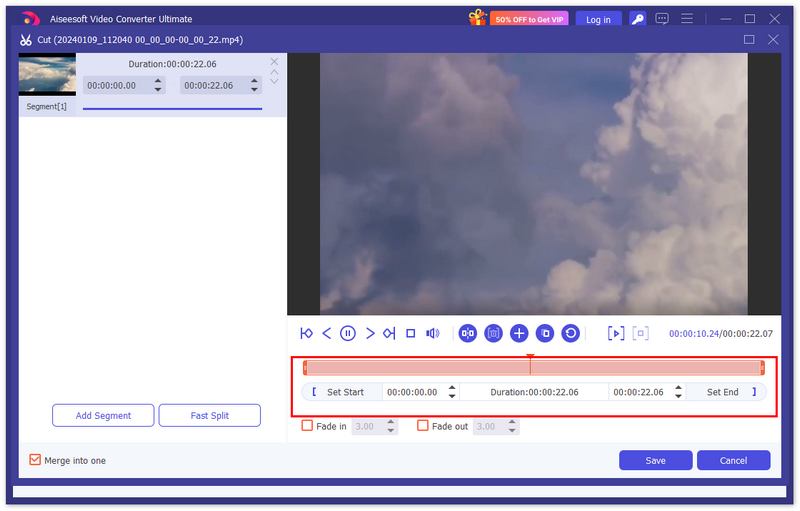This screenshot has height=511, width=800.
Task: Click the round plus add segment icon
Action: pos(519,334)
